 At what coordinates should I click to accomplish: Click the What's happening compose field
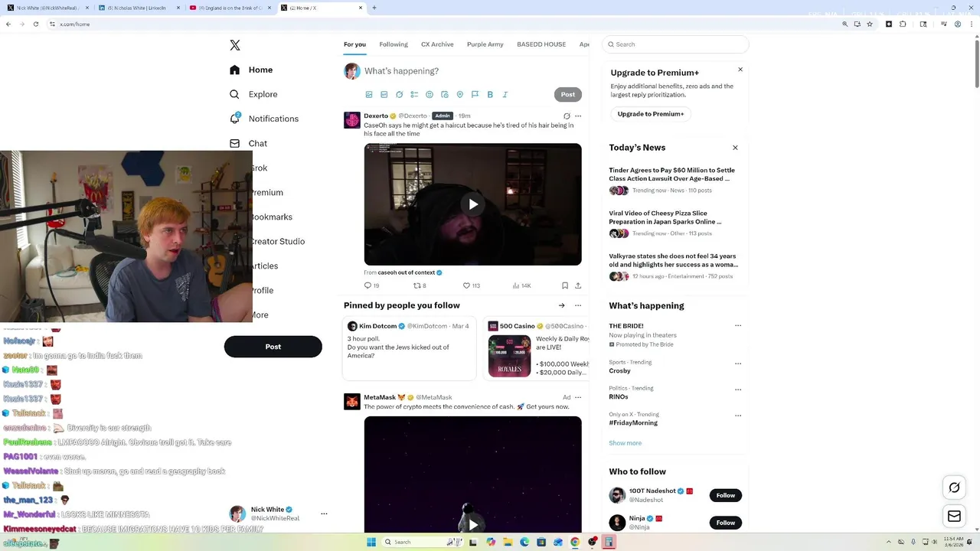471,71
